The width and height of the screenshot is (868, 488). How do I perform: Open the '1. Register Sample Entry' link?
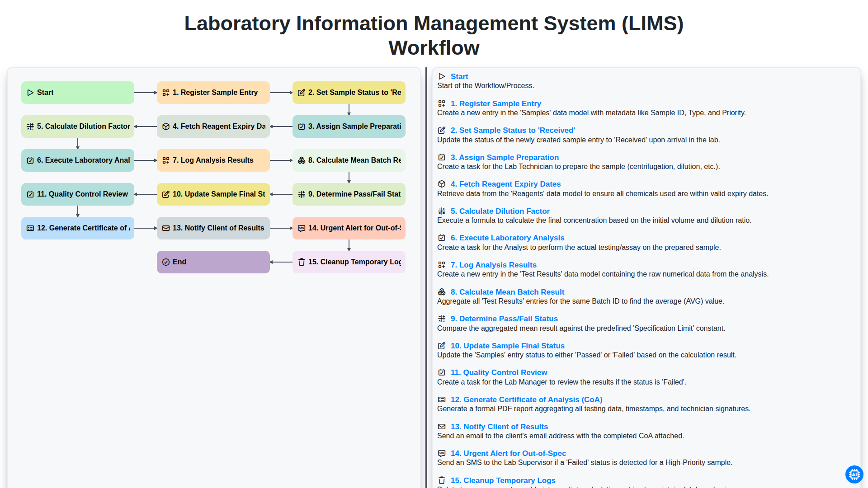pyautogui.click(x=496, y=104)
